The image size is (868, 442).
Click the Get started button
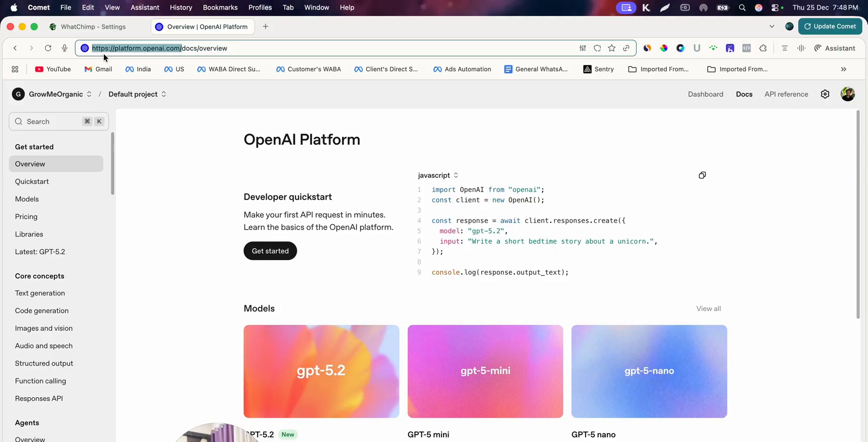click(270, 251)
